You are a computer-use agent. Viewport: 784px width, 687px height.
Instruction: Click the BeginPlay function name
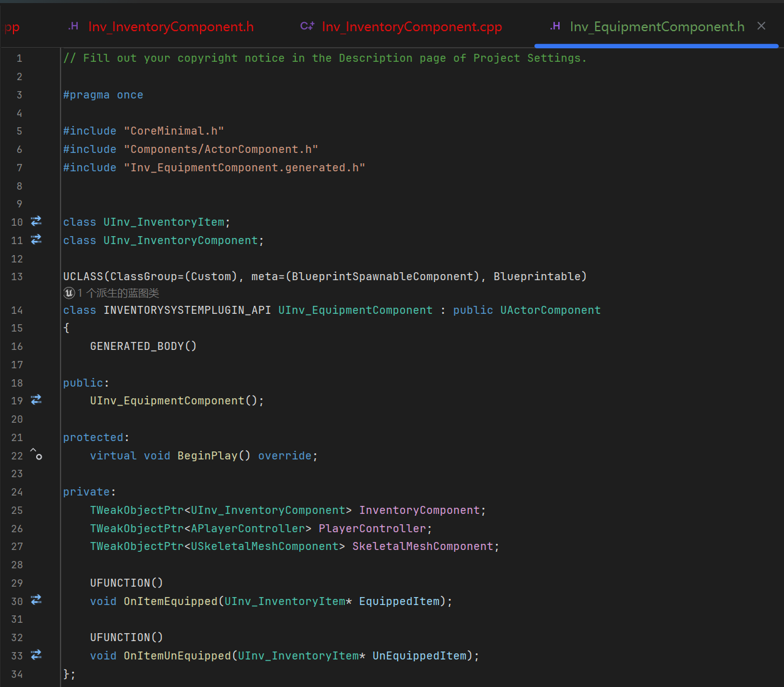coord(207,456)
